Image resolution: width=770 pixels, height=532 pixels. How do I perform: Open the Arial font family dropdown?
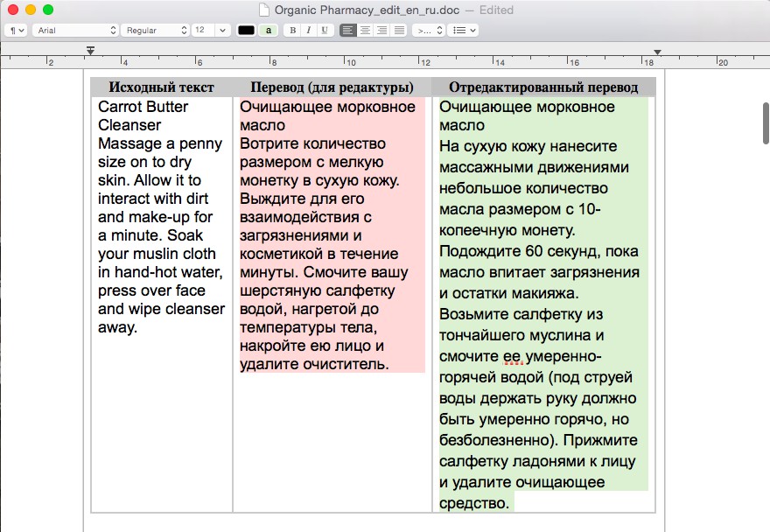tap(76, 30)
